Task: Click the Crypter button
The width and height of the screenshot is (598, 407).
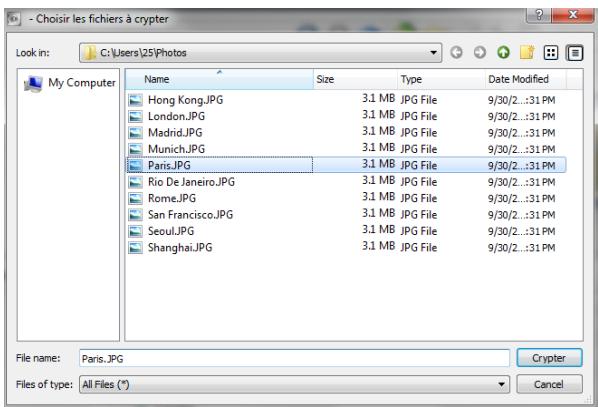Action: 549,358
